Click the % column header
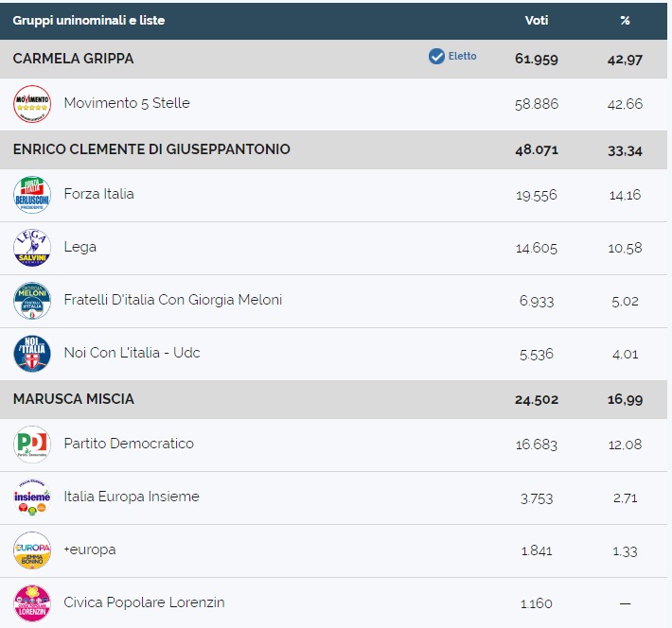672x628 pixels. (625, 20)
